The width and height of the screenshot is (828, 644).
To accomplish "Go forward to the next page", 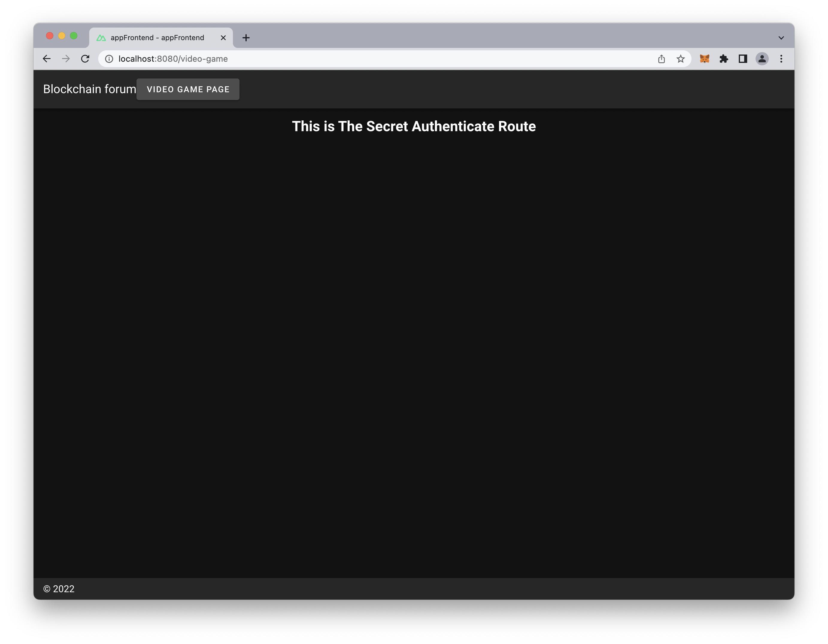I will (66, 59).
